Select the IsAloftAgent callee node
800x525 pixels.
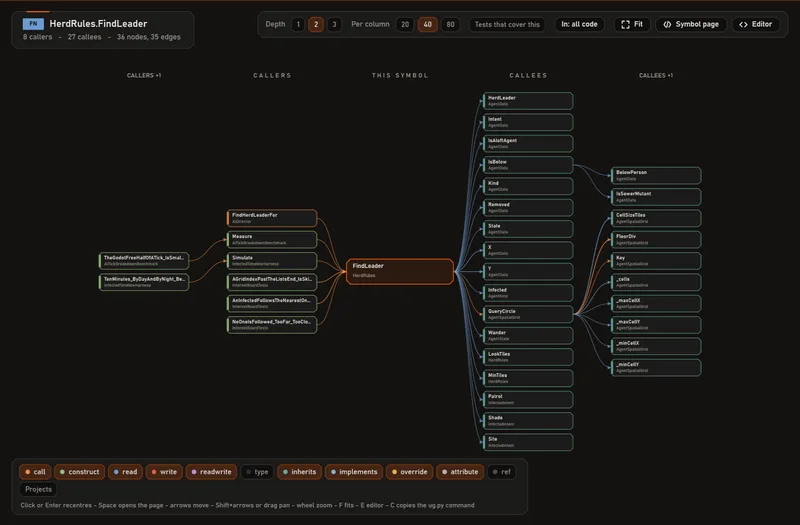pos(528,143)
